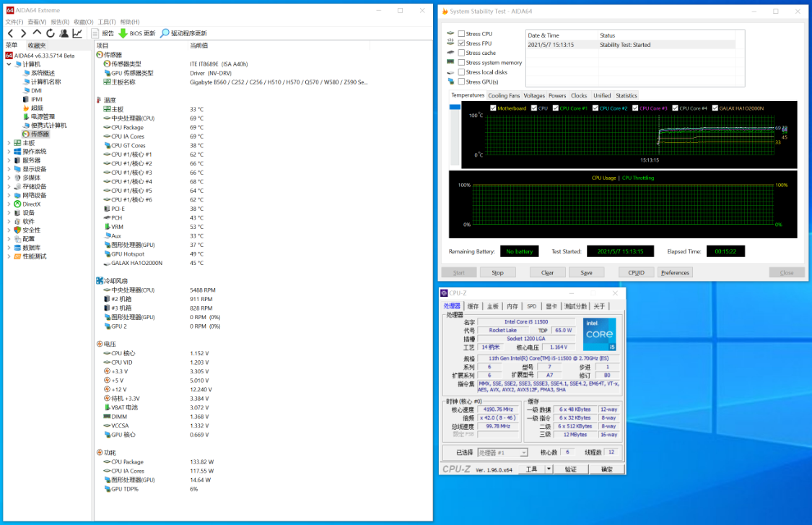812x525 pixels.
Task: Click the 验证 validate button in CPU-Z
Action: (570, 469)
